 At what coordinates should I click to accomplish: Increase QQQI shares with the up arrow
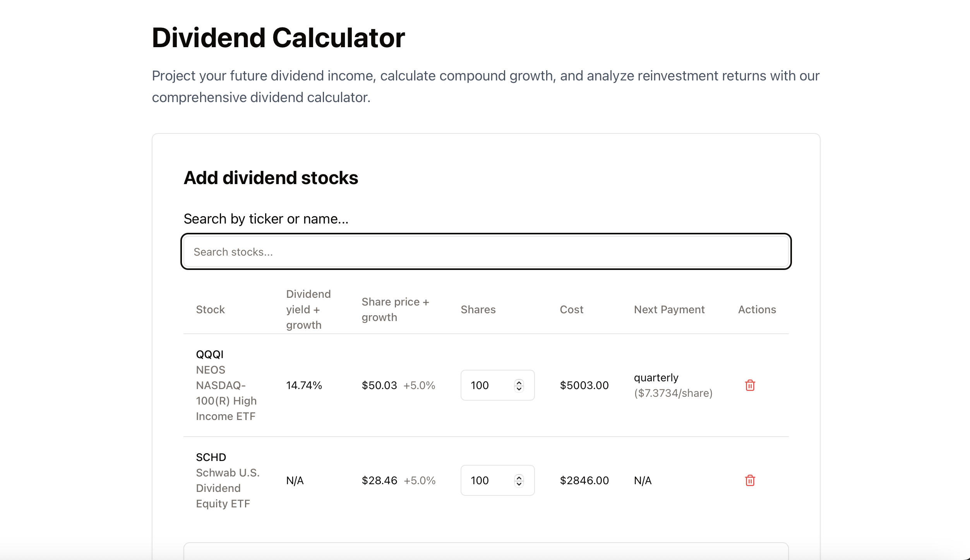point(519,381)
